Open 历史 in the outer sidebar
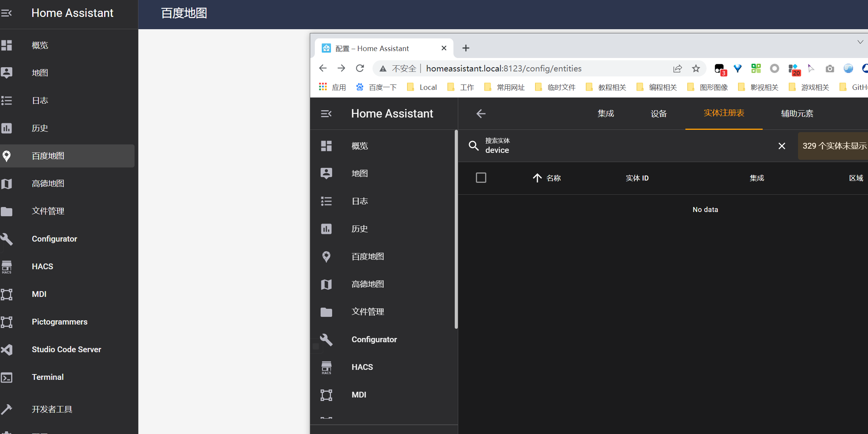 tap(67, 128)
